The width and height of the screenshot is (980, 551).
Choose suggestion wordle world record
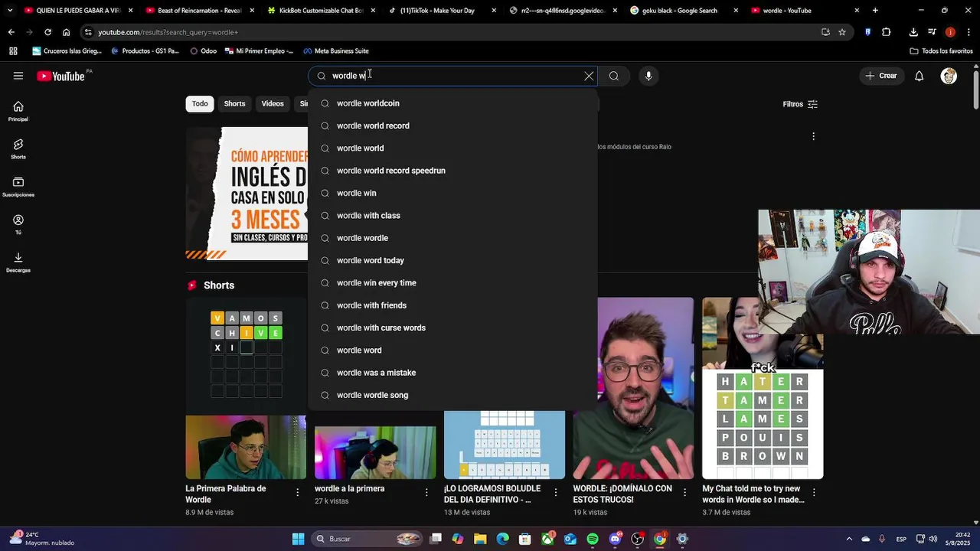coord(452,126)
